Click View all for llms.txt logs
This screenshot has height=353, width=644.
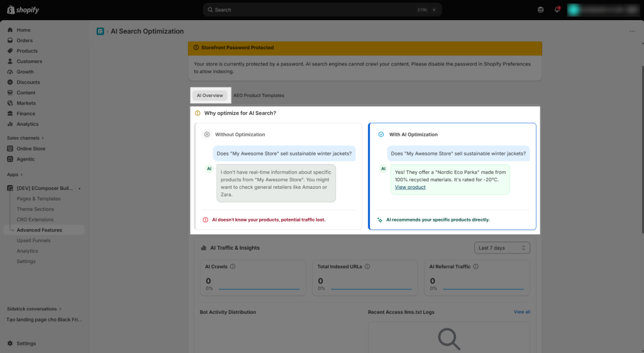point(521,312)
